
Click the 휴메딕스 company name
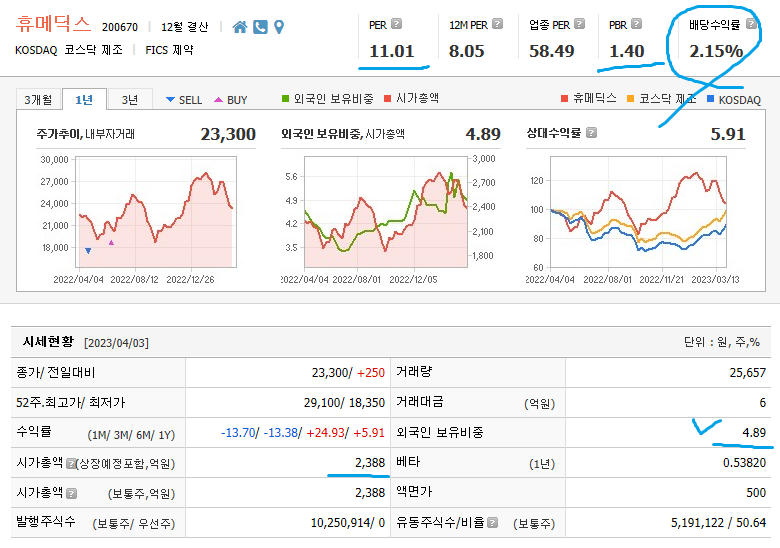tap(53, 23)
